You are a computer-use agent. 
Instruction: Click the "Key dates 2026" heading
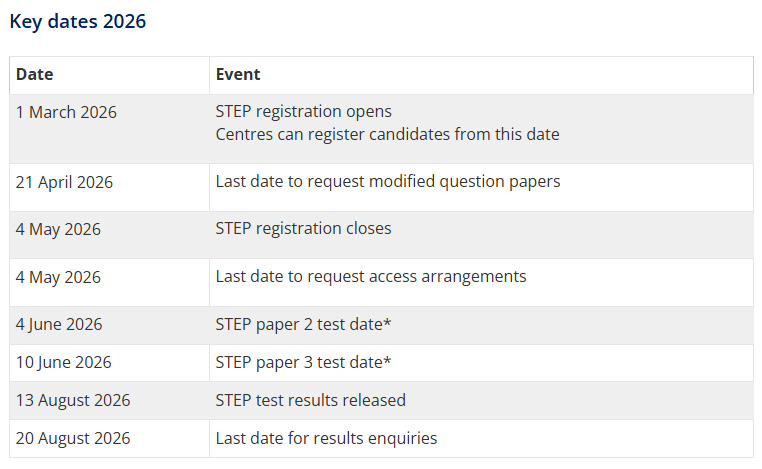(x=78, y=21)
